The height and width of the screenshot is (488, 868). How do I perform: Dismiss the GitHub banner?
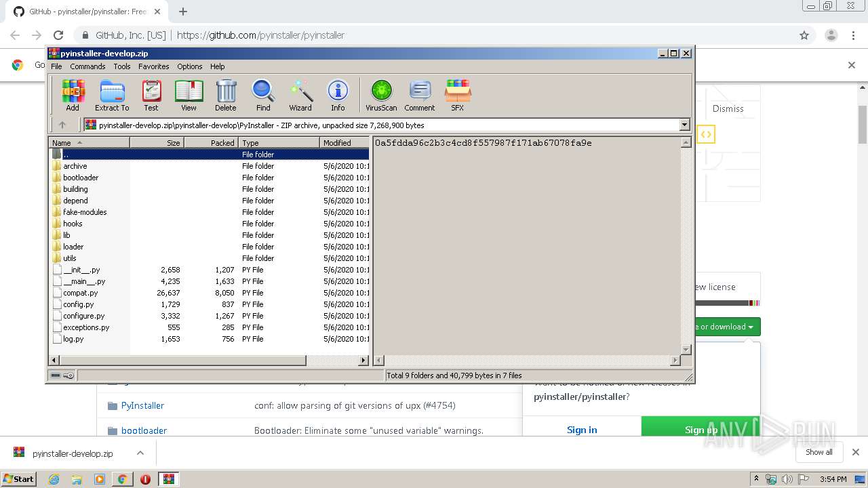[x=728, y=108]
